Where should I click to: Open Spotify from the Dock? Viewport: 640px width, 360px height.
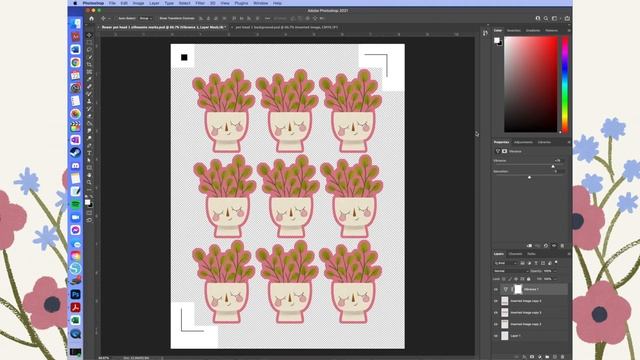[x=76, y=204]
